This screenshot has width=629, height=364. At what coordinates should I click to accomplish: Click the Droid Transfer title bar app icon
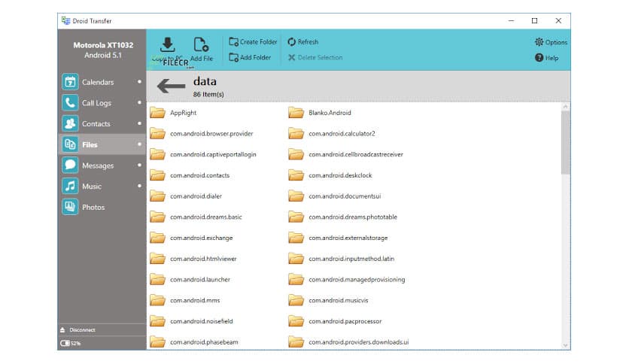65,20
